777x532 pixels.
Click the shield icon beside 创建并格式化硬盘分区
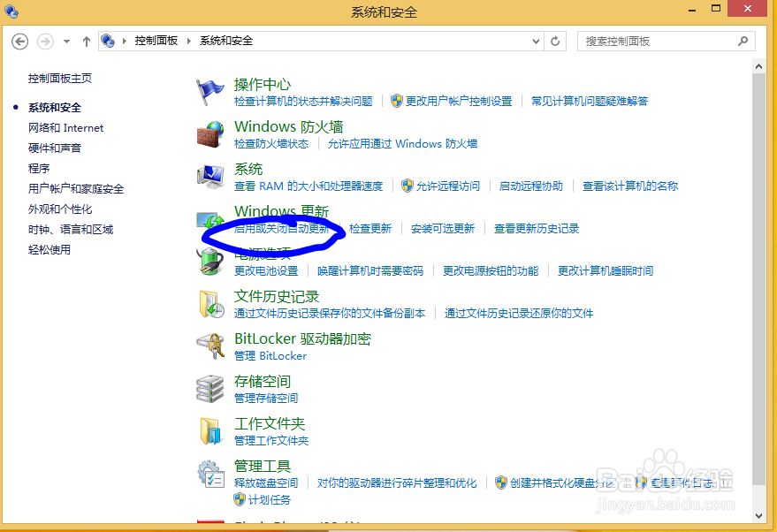[501, 483]
